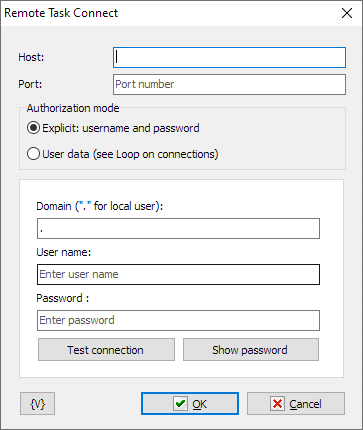Click the Remote Task Connect title
This screenshot has height=430, width=363.
tap(61, 13)
